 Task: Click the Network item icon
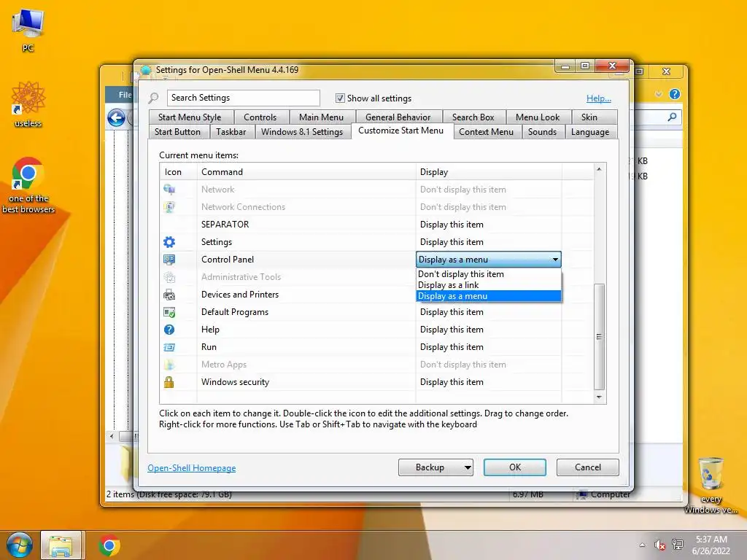(x=169, y=189)
